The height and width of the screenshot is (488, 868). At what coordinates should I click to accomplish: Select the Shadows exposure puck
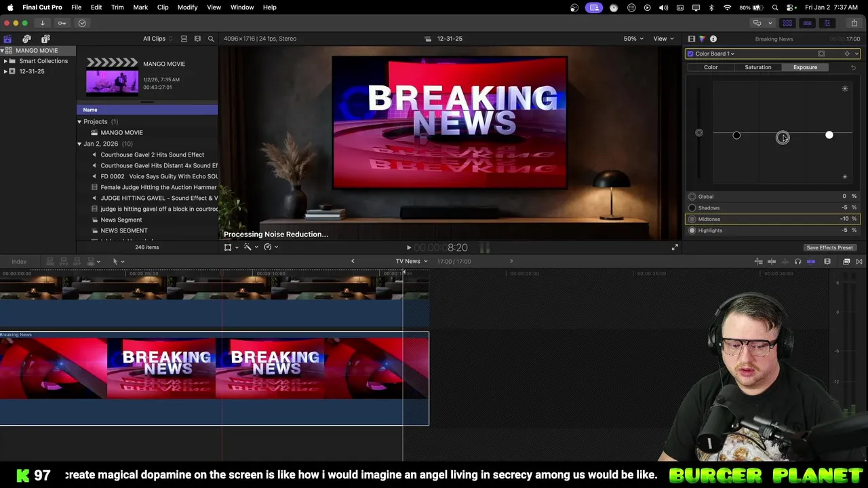[x=736, y=136]
